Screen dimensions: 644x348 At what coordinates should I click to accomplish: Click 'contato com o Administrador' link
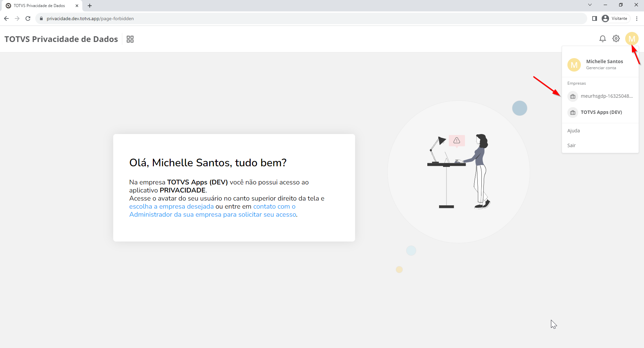(x=212, y=215)
